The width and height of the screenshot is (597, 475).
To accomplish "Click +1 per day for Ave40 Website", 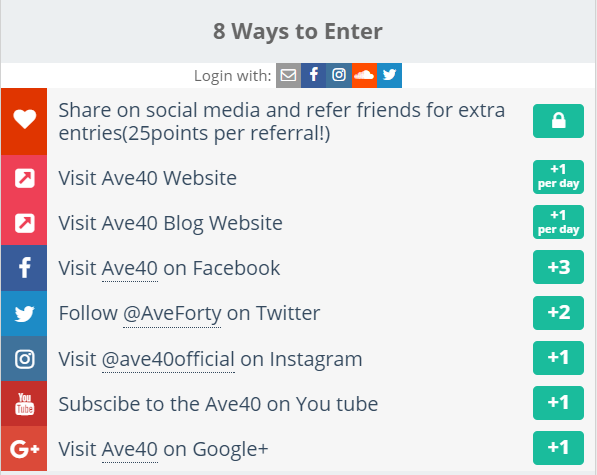I will click(x=558, y=177).
